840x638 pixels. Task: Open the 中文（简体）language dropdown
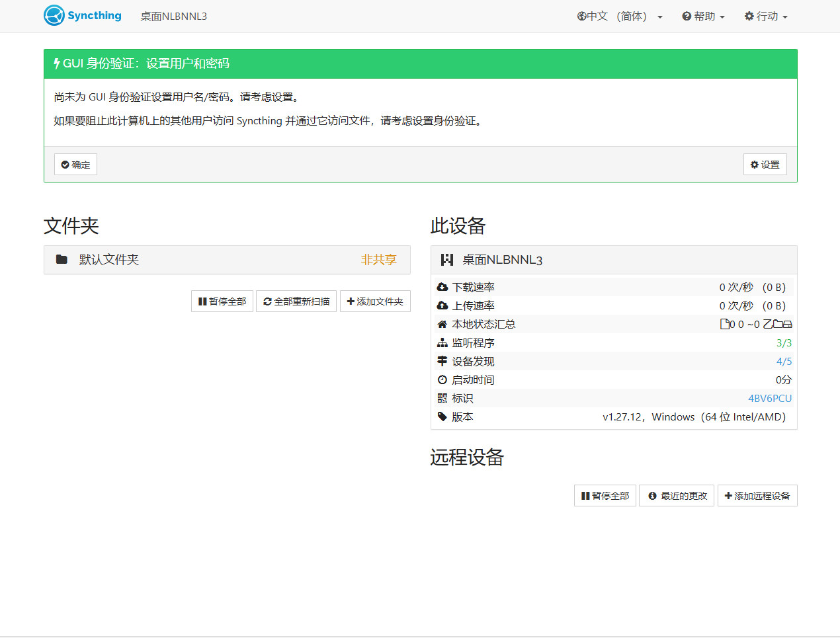click(620, 17)
